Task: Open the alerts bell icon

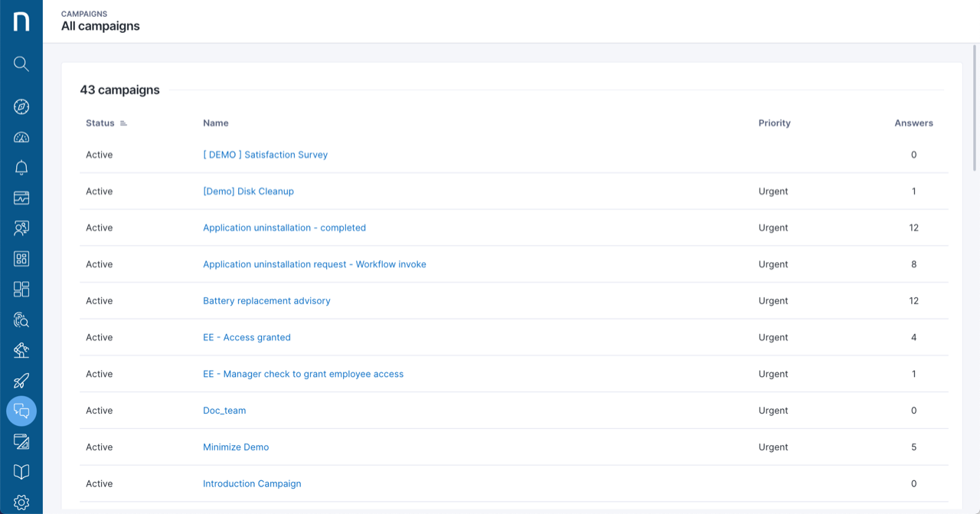Action: pyautogui.click(x=21, y=167)
